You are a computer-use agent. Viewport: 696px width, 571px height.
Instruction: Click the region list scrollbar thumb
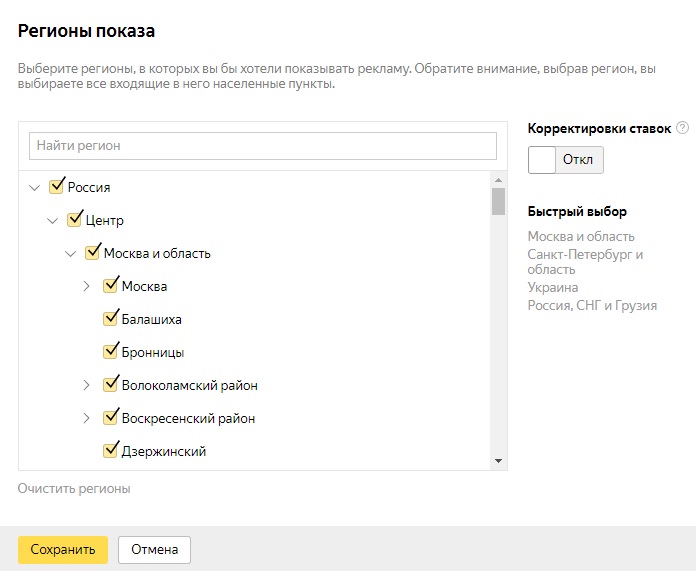tap(498, 201)
